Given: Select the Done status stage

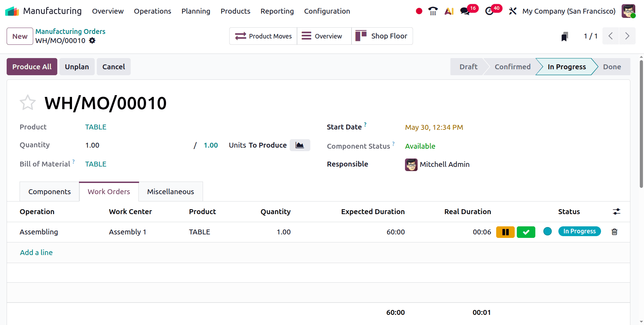Looking at the screenshot, I should click(612, 67).
